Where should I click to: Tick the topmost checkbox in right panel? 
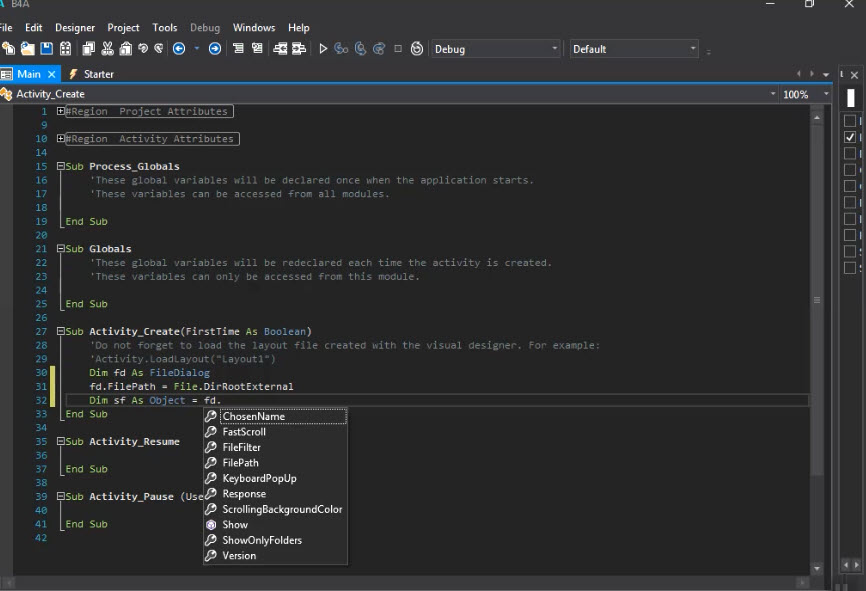850,121
